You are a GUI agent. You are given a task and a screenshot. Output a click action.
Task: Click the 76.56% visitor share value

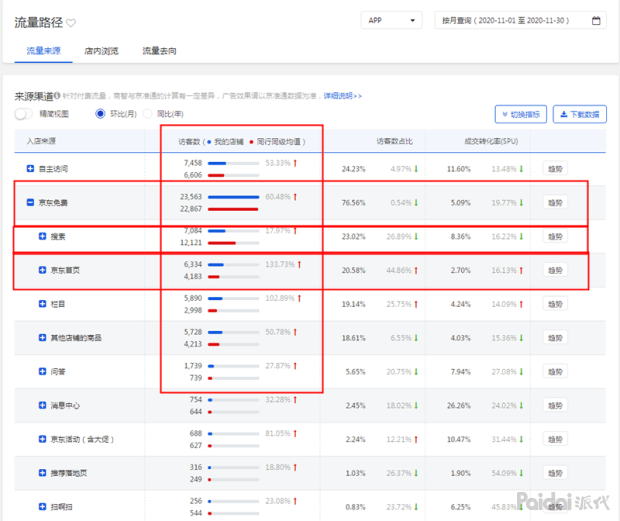pyautogui.click(x=353, y=203)
